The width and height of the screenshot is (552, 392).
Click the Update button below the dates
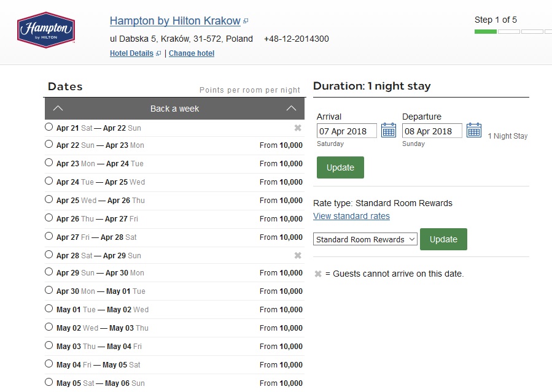340,167
